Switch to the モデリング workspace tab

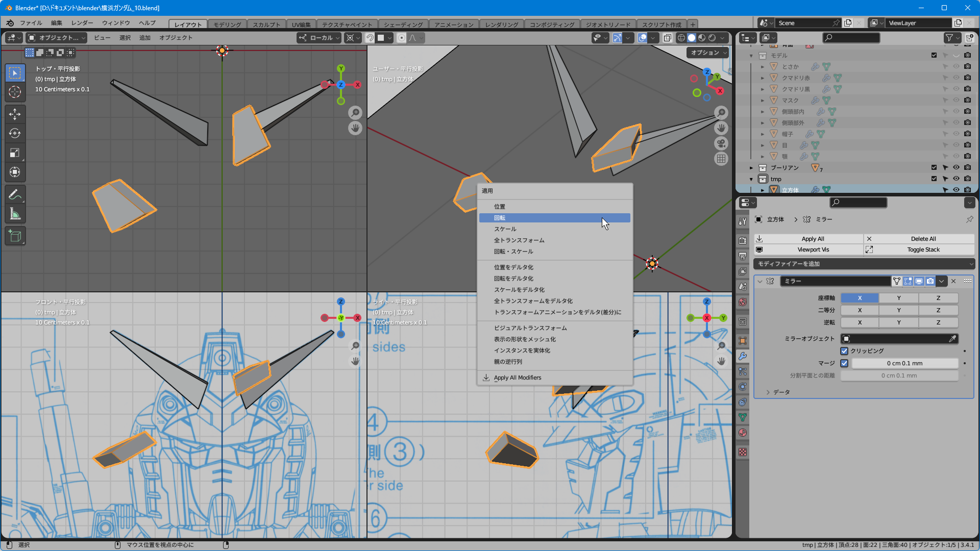(x=227, y=24)
